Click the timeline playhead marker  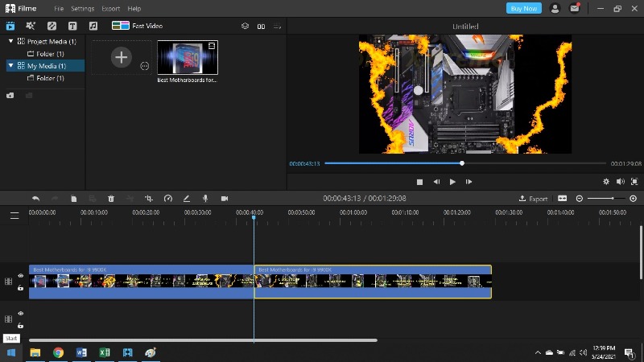tap(254, 217)
